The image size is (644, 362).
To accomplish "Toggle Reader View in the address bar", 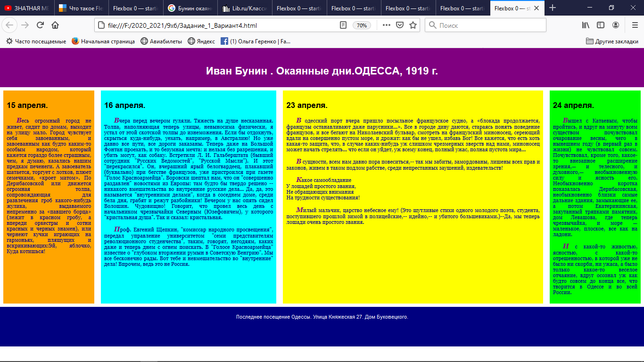I will (x=343, y=25).
